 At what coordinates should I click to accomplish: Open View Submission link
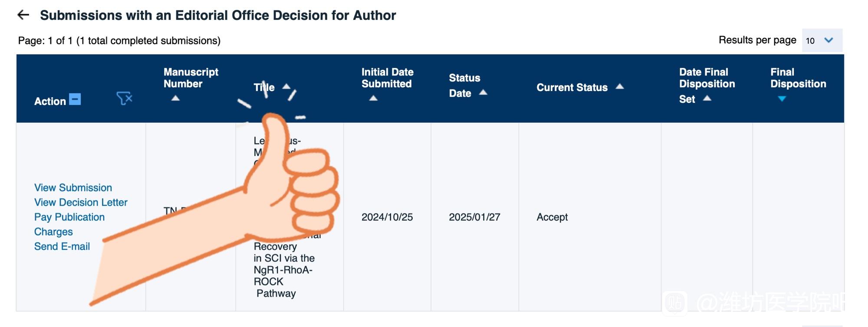[x=73, y=188]
